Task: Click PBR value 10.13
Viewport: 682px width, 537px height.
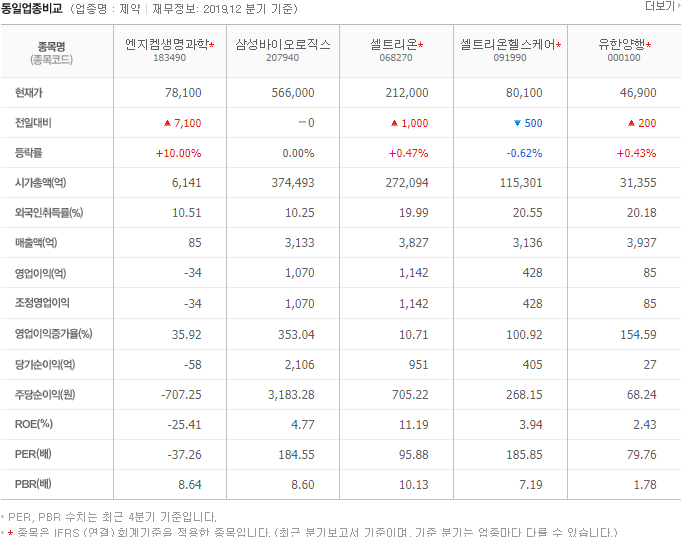Action: coord(414,484)
